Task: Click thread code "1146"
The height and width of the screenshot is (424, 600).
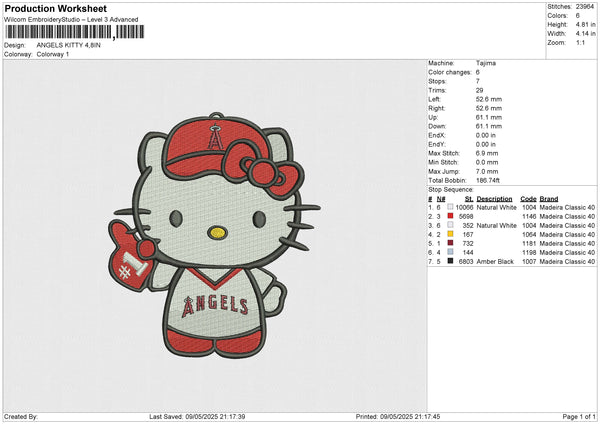Action: click(529, 217)
